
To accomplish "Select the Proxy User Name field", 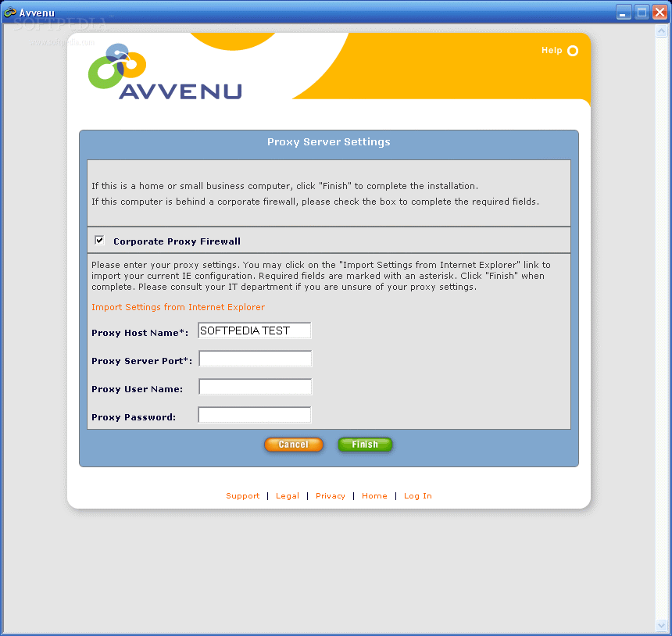I will tap(256, 387).
